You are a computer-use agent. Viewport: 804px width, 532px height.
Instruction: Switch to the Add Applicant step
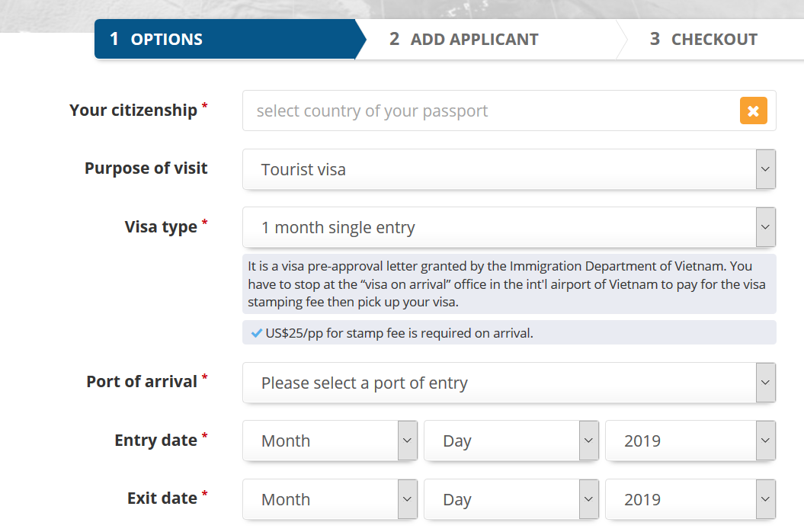474,40
